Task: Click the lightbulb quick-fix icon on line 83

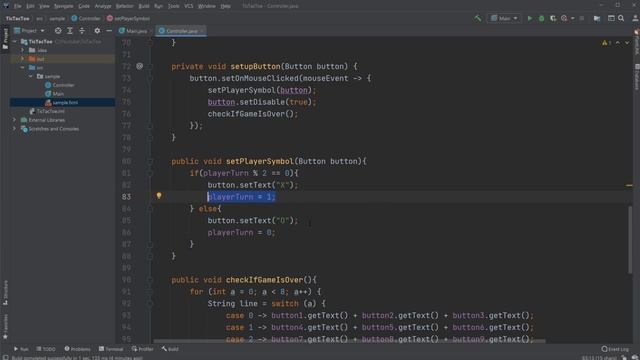Action: tap(159, 196)
